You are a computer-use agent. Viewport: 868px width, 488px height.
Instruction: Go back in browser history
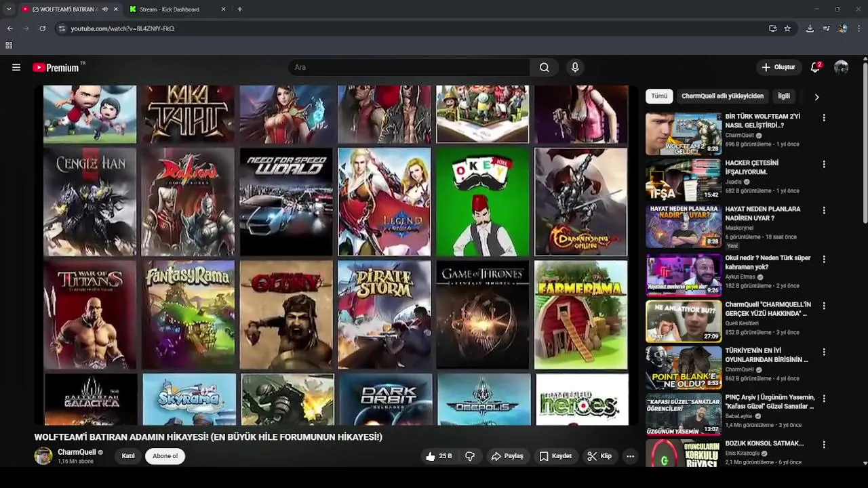pyautogui.click(x=9, y=28)
